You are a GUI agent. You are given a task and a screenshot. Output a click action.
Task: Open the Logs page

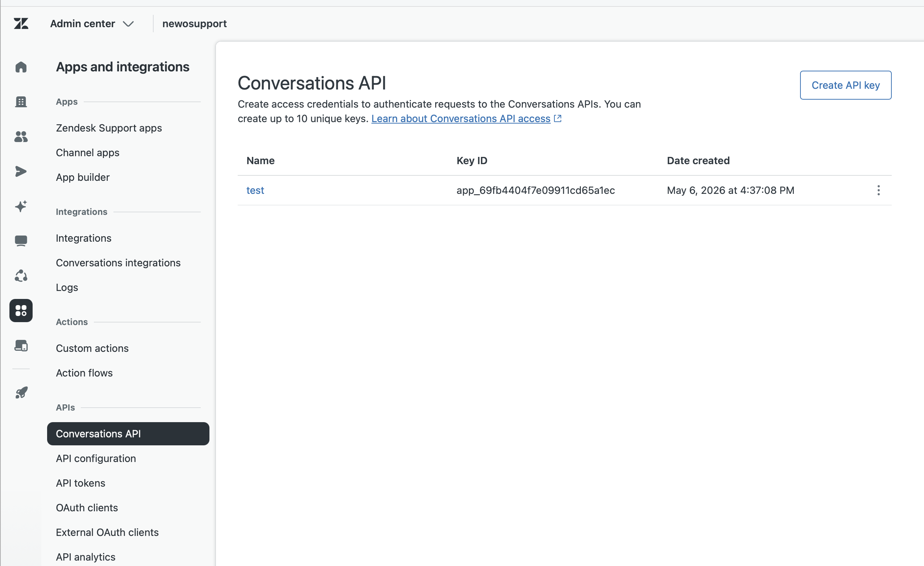click(x=67, y=287)
